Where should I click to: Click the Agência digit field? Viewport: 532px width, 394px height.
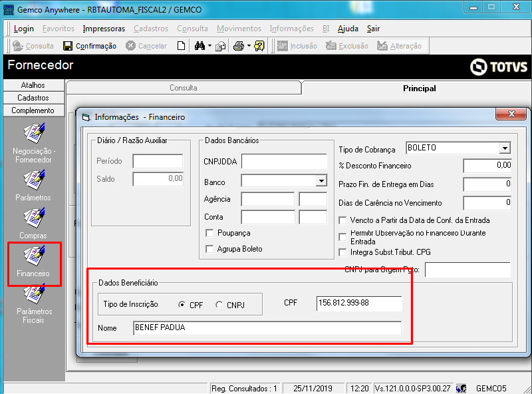(x=313, y=199)
